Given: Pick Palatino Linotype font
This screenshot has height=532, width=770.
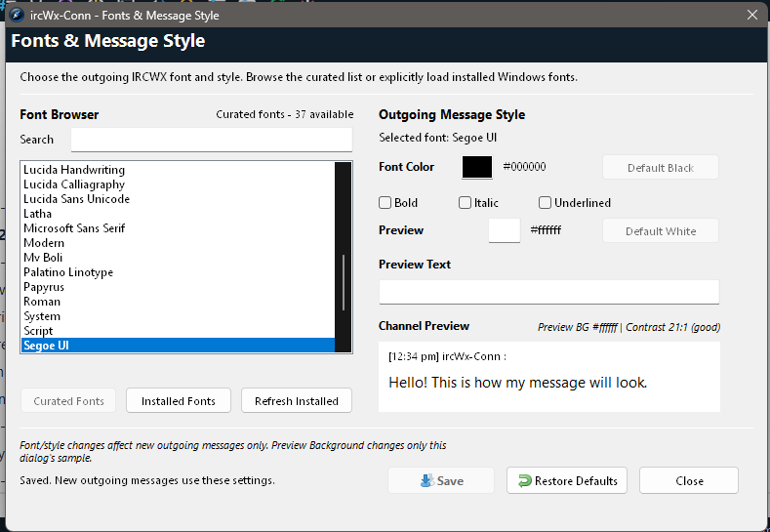Looking at the screenshot, I should click(x=178, y=272).
